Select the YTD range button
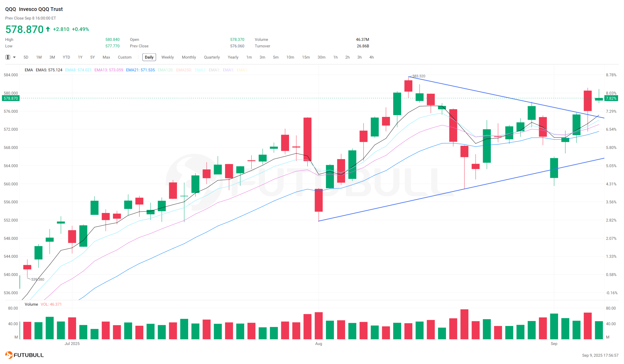 coord(66,57)
